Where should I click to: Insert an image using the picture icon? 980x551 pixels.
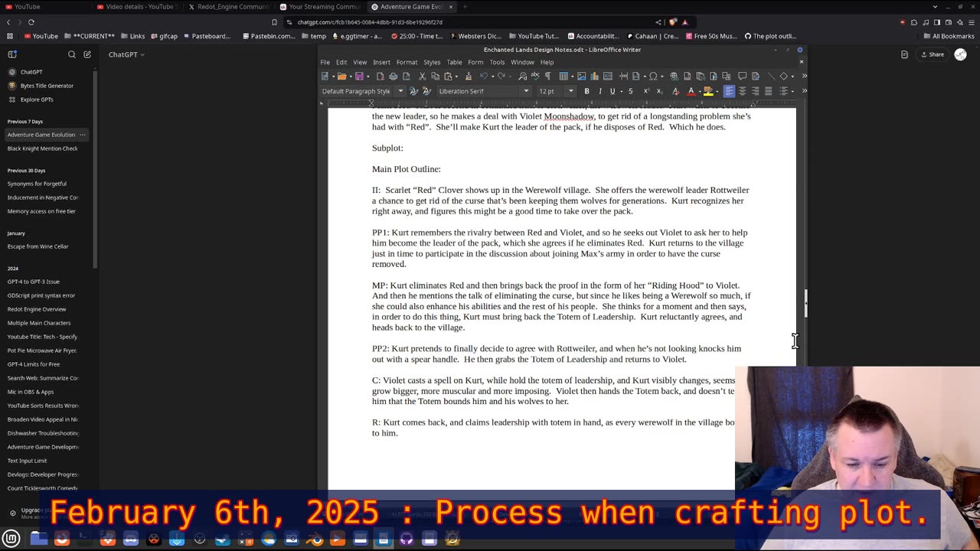click(581, 76)
